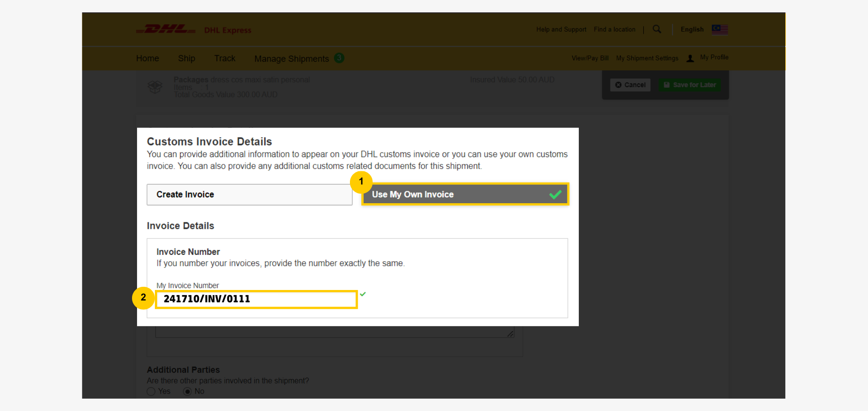The height and width of the screenshot is (411, 868).
Task: Open the search magnifier icon
Action: click(x=657, y=29)
